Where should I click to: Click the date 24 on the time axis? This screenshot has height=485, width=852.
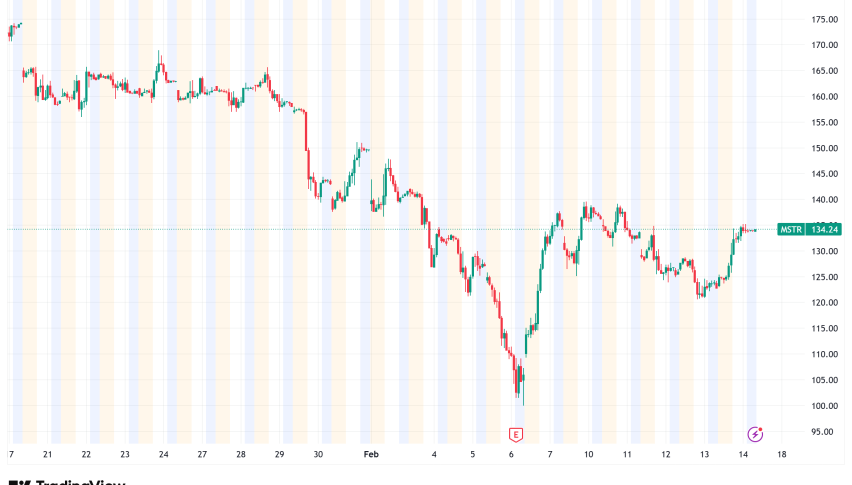click(x=163, y=453)
